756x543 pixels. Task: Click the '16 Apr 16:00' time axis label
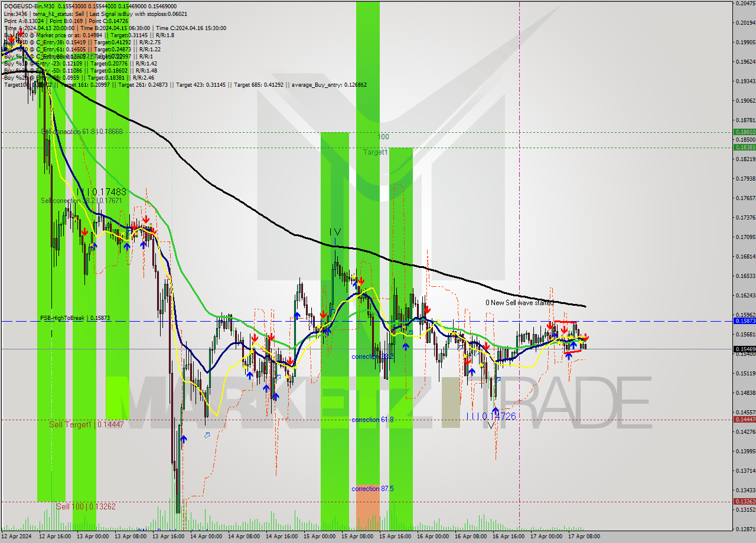click(x=509, y=537)
